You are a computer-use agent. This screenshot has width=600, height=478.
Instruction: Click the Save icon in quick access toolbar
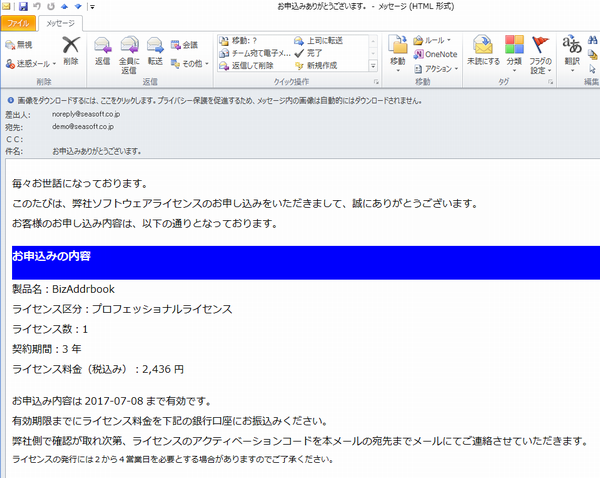click(24, 6)
